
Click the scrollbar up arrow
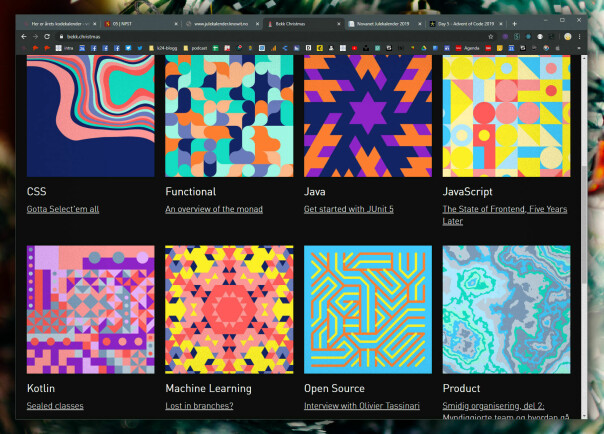point(584,58)
